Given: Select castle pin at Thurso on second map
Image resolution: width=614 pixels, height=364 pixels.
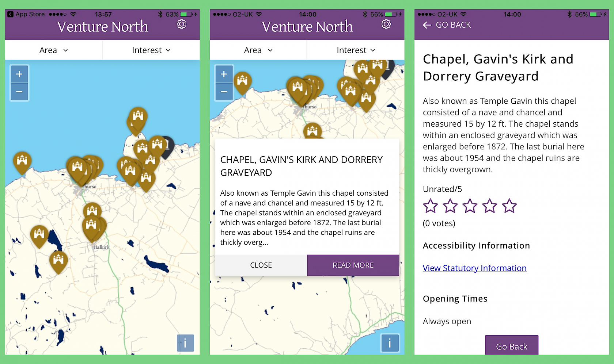Looking at the screenshot, I should pyautogui.click(x=297, y=88).
